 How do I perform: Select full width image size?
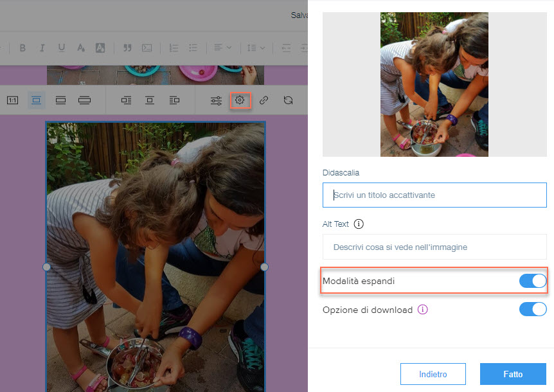(x=84, y=100)
